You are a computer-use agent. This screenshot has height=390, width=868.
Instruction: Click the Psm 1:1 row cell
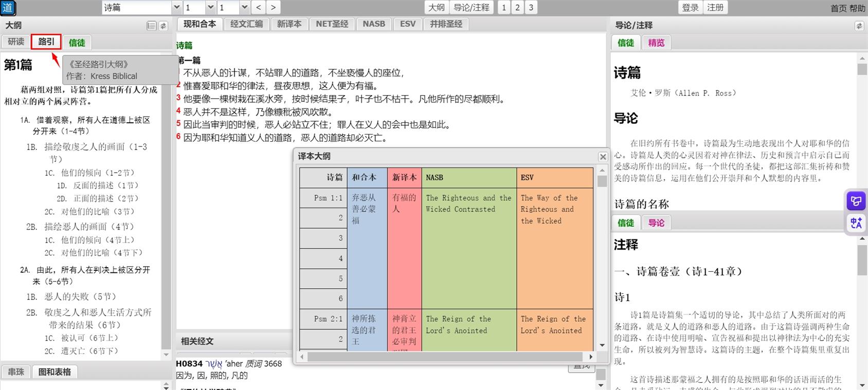click(323, 198)
